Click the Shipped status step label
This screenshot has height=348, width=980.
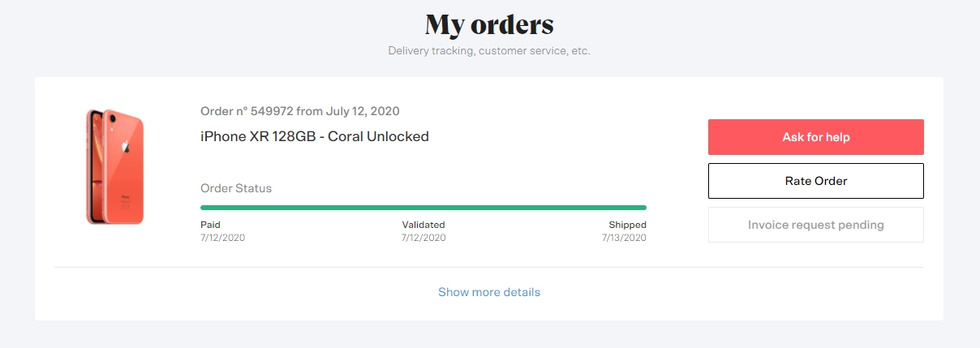(628, 225)
